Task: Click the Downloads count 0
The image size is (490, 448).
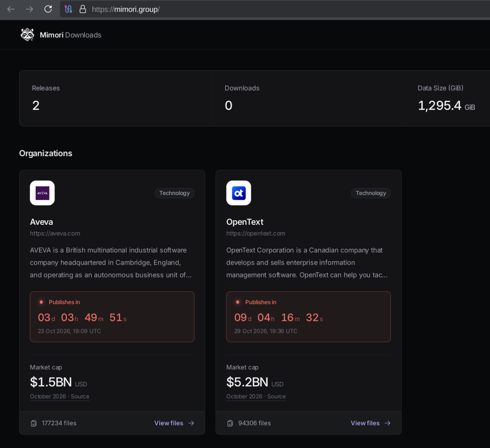Action: (x=228, y=106)
